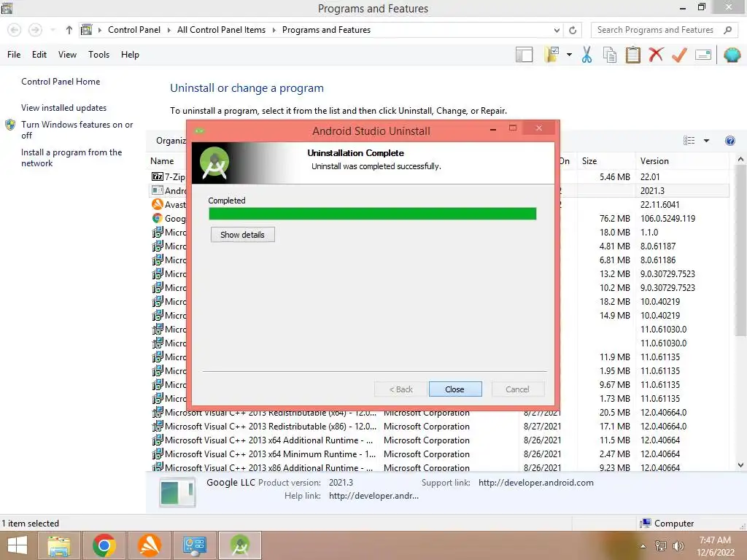The width and height of the screenshot is (747, 560).
Task: Click Install a program from the network
Action: pyautogui.click(x=71, y=157)
